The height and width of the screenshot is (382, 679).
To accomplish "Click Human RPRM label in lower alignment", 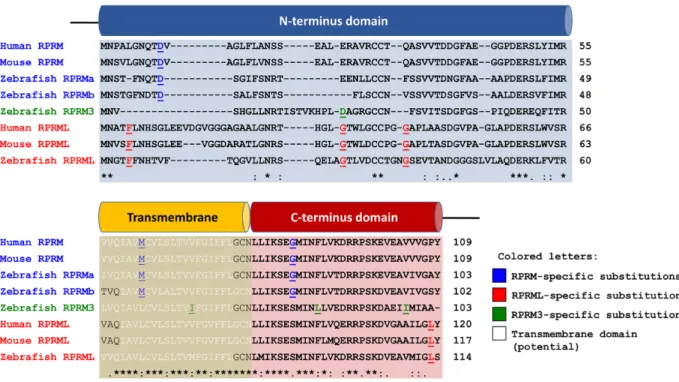I will 32,243.
